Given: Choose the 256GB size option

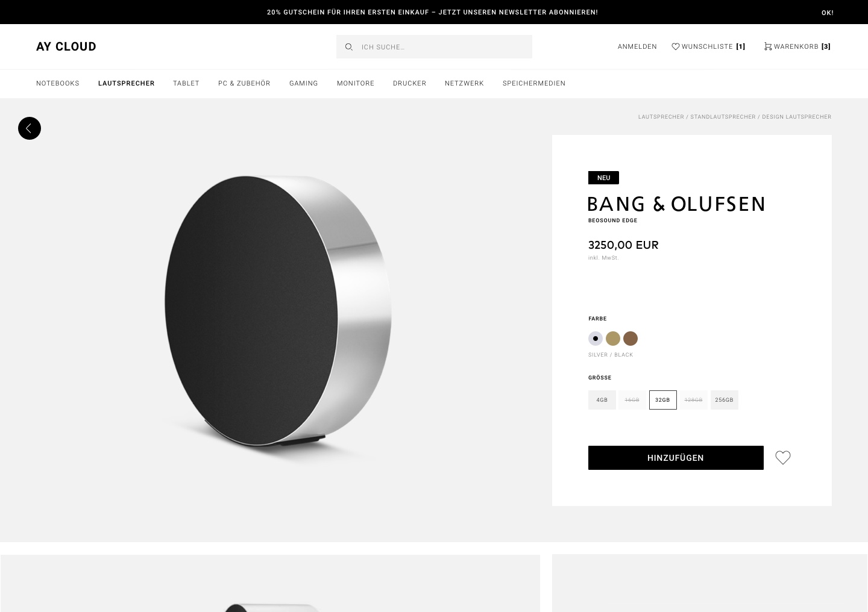Looking at the screenshot, I should (725, 400).
